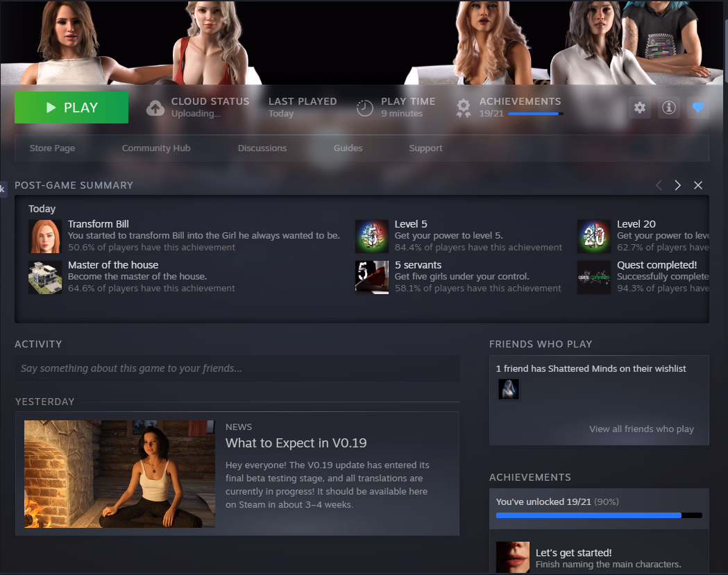Image resolution: width=728 pixels, height=575 pixels.
Task: Open the achievements ribbon icon
Action: pos(464,108)
